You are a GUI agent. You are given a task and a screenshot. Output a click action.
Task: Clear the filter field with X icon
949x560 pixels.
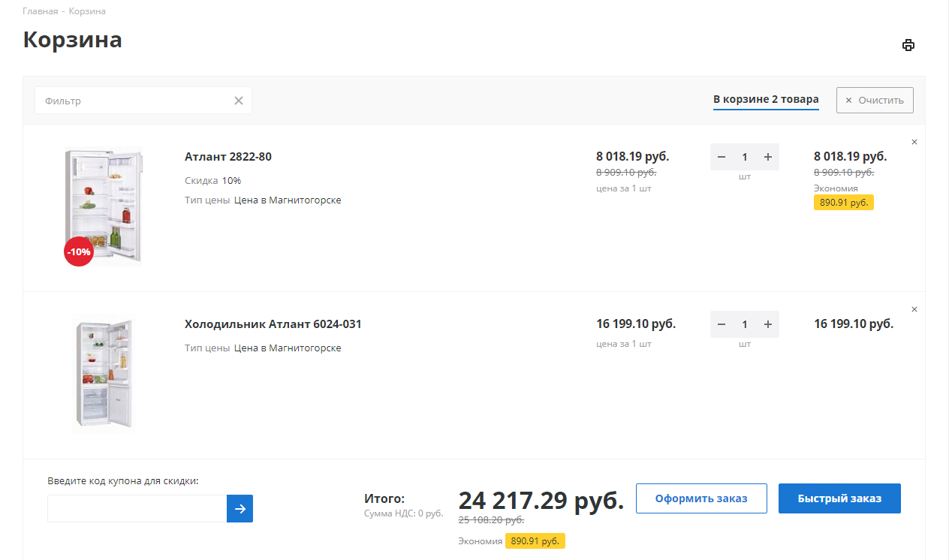(239, 101)
